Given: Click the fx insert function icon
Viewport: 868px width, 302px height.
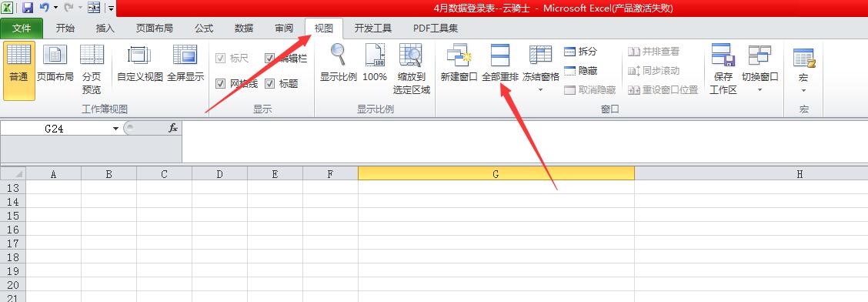Looking at the screenshot, I should pos(172,128).
